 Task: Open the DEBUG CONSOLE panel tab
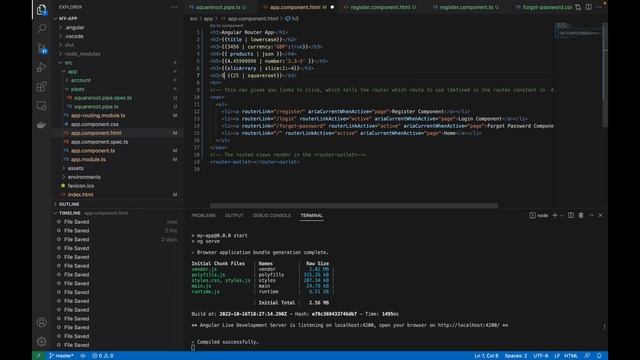click(x=272, y=215)
